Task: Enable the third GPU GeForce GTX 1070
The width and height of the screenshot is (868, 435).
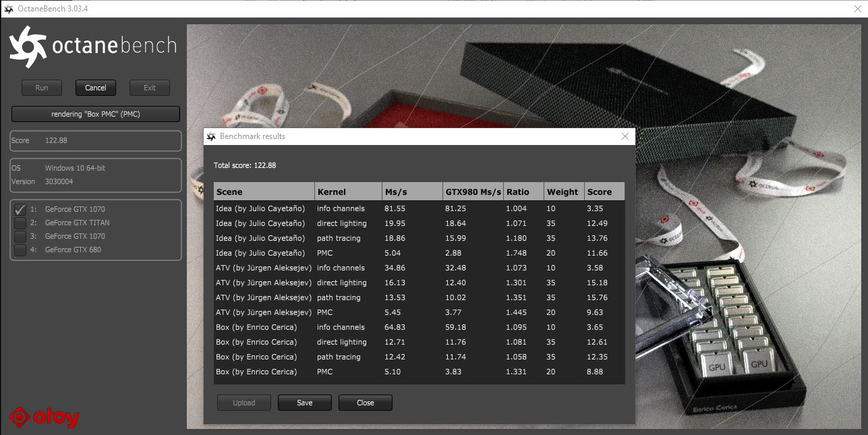Action: [20, 236]
